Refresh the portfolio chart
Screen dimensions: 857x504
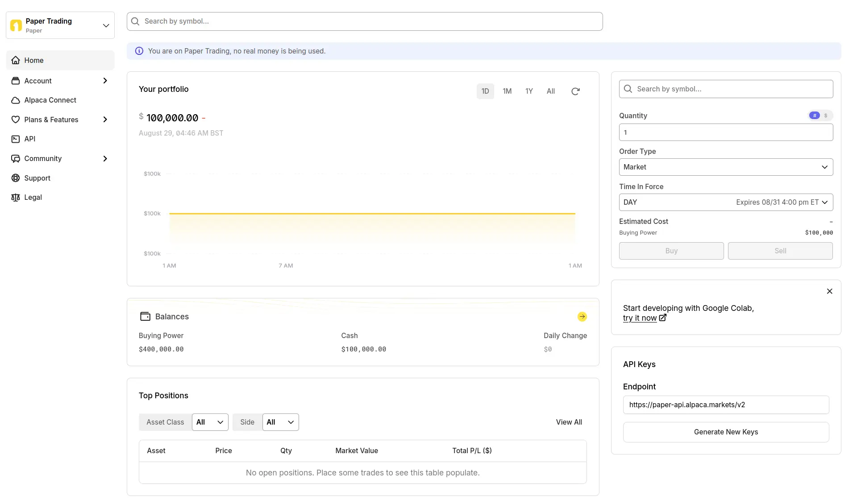575,91
